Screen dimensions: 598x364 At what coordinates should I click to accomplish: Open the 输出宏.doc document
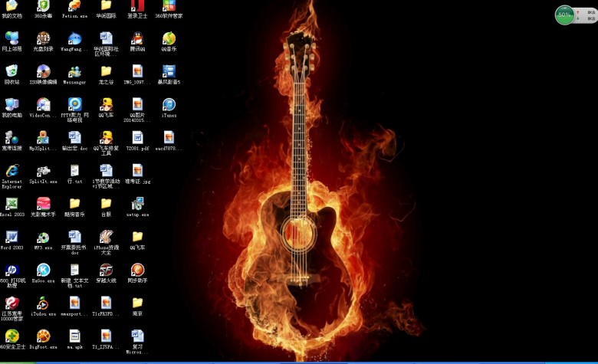tap(74, 138)
